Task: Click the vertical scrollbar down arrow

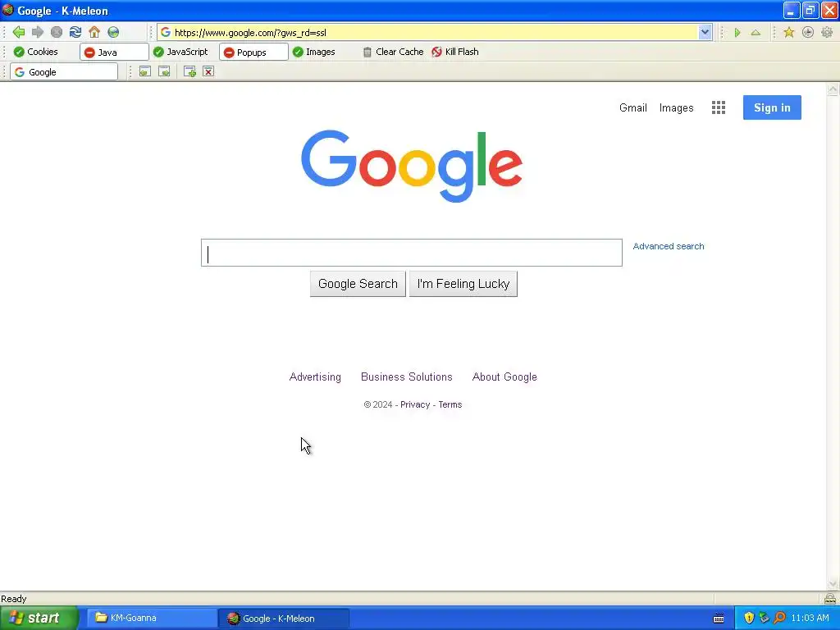Action: point(833,584)
